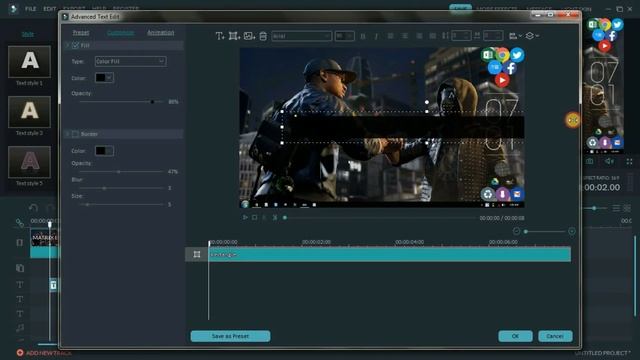Open the Fill Type combo box
Image resolution: width=640 pixels, height=360 pixels.
pyautogui.click(x=130, y=61)
